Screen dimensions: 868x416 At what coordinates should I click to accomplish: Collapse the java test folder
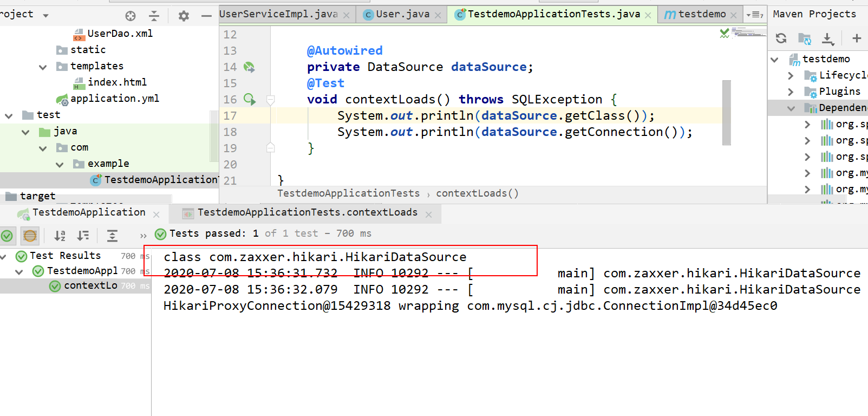tap(25, 132)
